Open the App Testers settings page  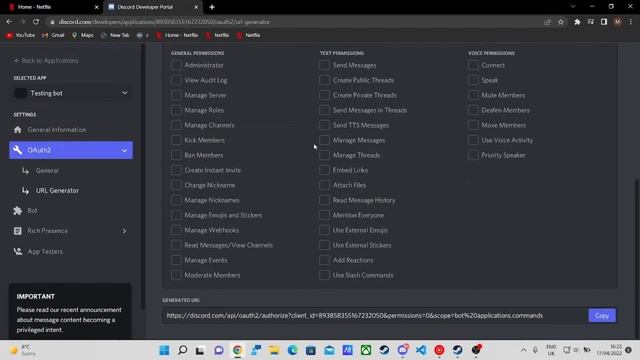(x=45, y=251)
